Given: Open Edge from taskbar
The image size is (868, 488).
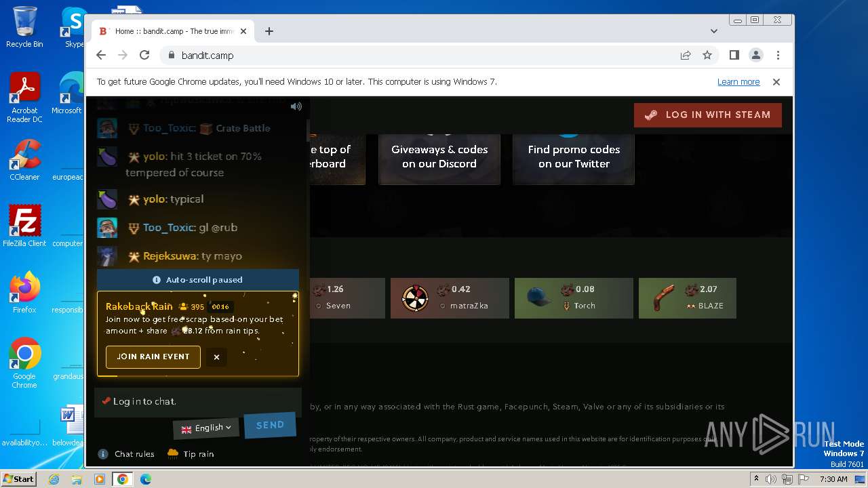Looking at the screenshot, I should click(x=145, y=479).
